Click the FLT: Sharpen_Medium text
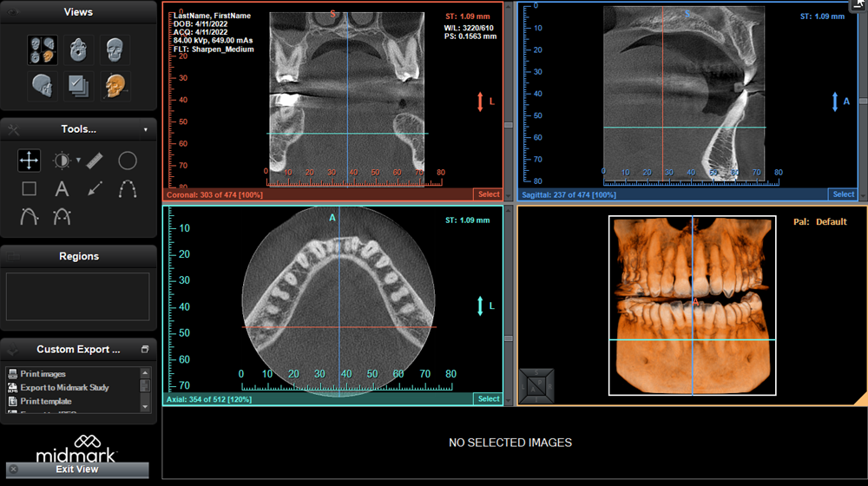This screenshot has width=868, height=486. tap(214, 49)
